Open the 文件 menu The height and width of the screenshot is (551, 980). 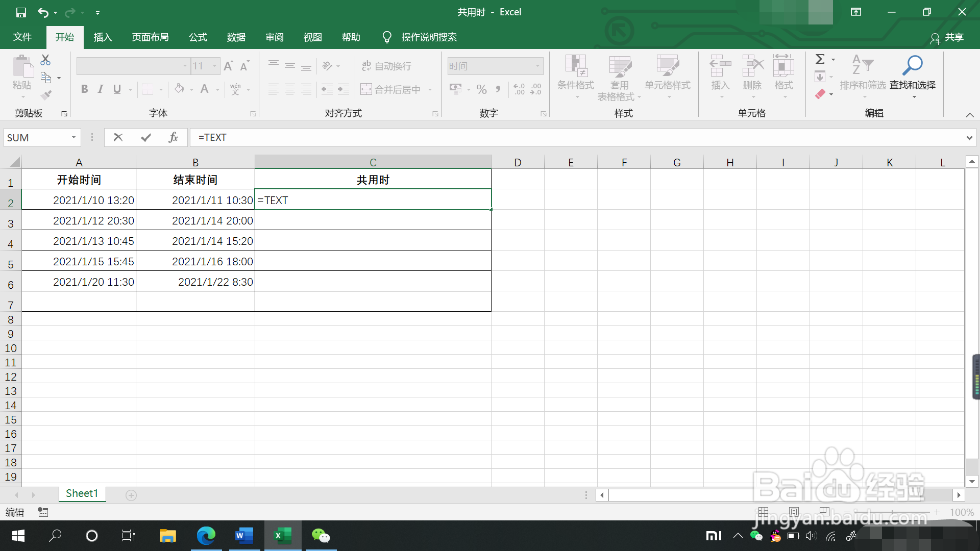pos(22,37)
